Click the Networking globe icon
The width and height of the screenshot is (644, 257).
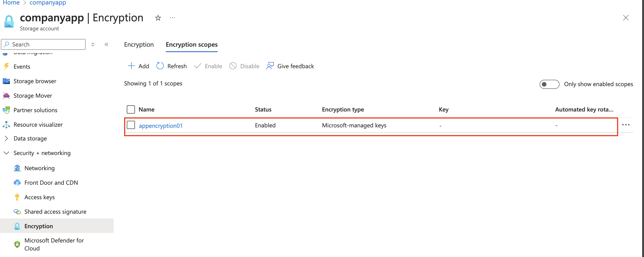tap(17, 168)
